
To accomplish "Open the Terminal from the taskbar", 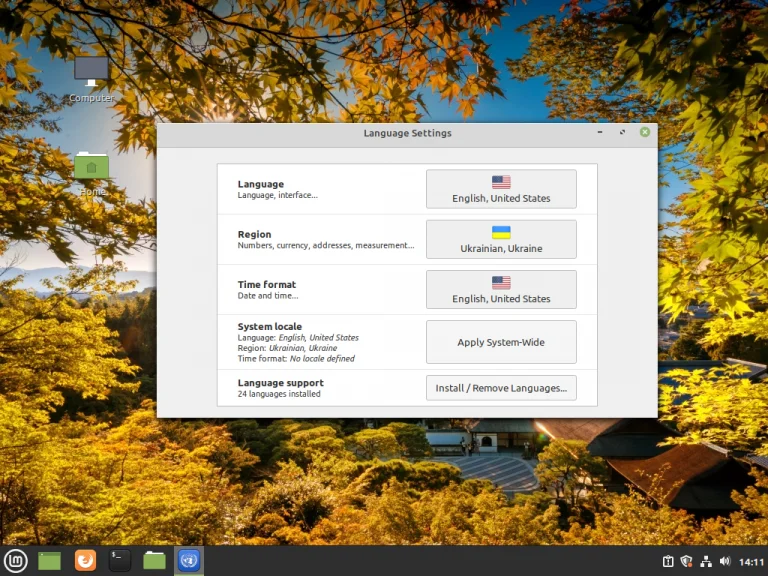I will click(x=120, y=561).
